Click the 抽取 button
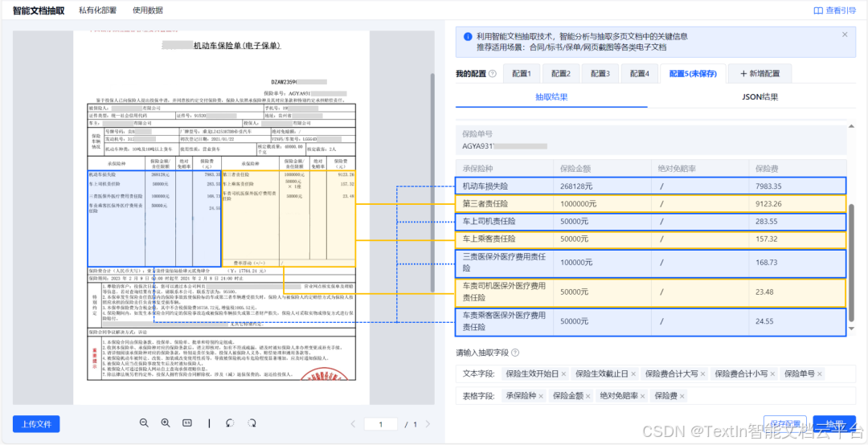The height and width of the screenshot is (445, 868). click(834, 424)
